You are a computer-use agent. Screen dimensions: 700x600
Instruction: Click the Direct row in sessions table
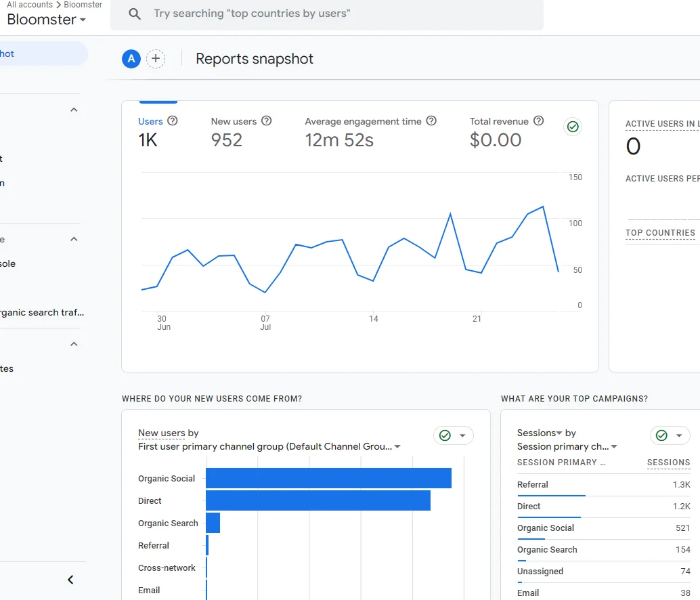[x=604, y=507]
